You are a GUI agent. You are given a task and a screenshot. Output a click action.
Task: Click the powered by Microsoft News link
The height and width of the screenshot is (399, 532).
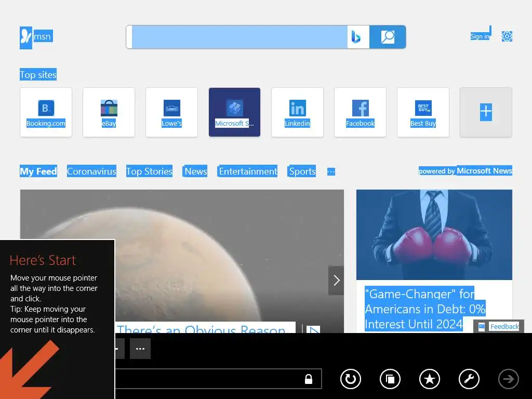tap(465, 170)
